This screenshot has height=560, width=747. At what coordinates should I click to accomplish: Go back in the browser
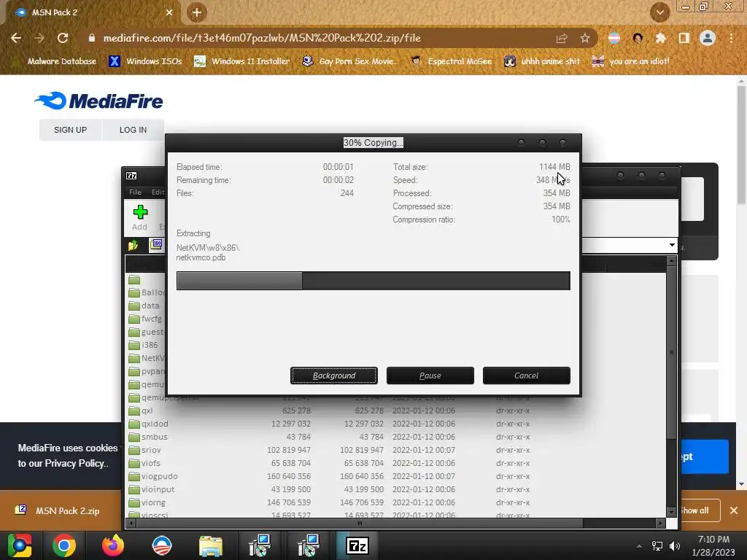16,38
